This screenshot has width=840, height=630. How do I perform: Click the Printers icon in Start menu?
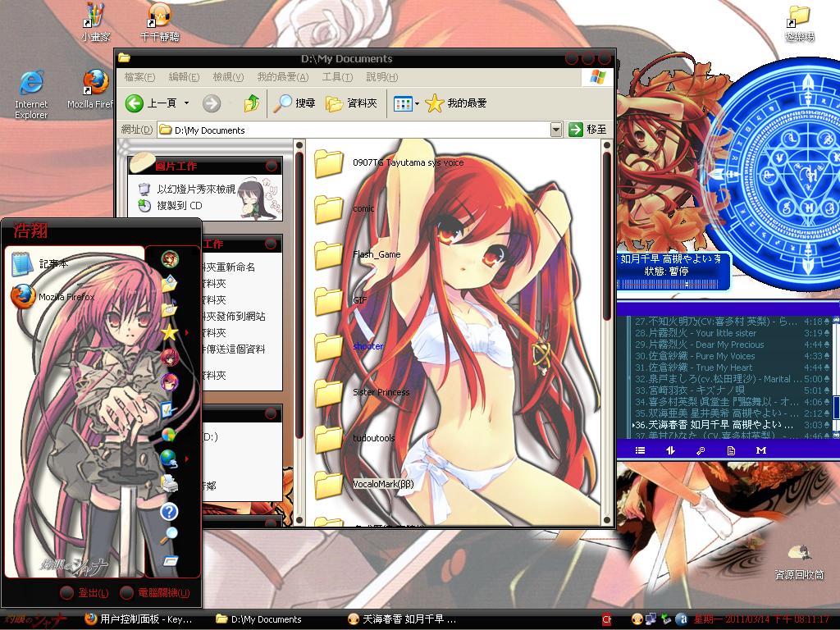169,484
